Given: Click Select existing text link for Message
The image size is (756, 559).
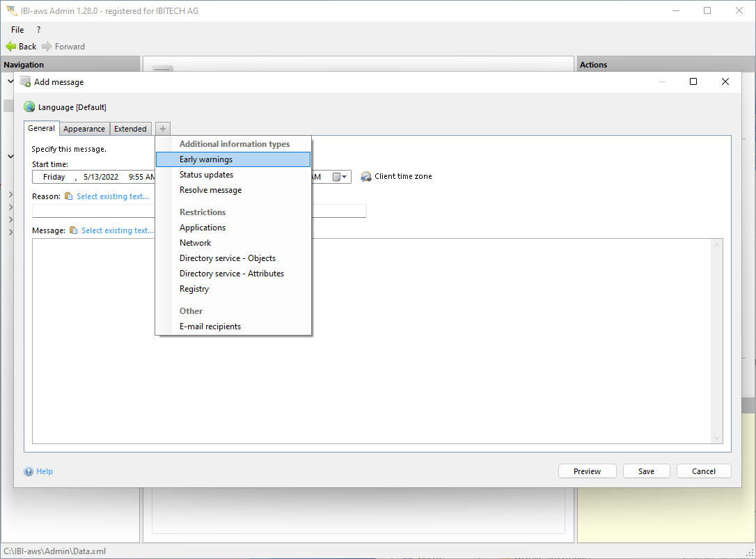Looking at the screenshot, I should [117, 230].
